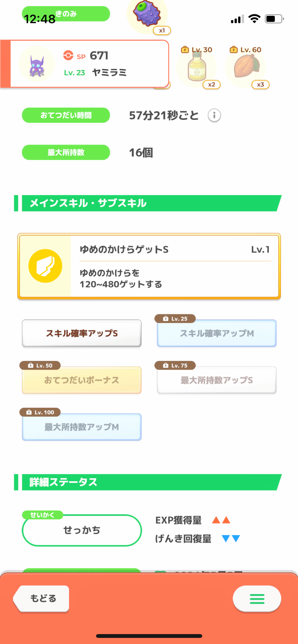Tap locked 最大所持数アップM sub skill
298x644 pixels.
pos(82,427)
